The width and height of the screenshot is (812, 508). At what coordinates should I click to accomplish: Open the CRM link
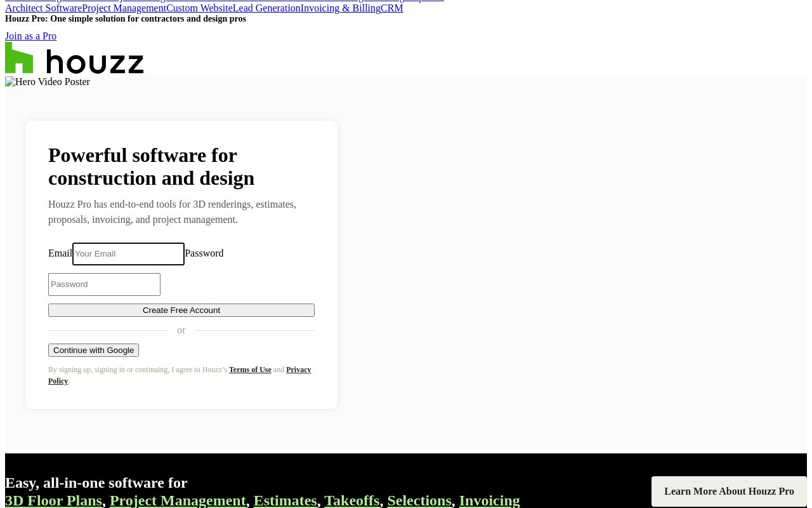392,8
